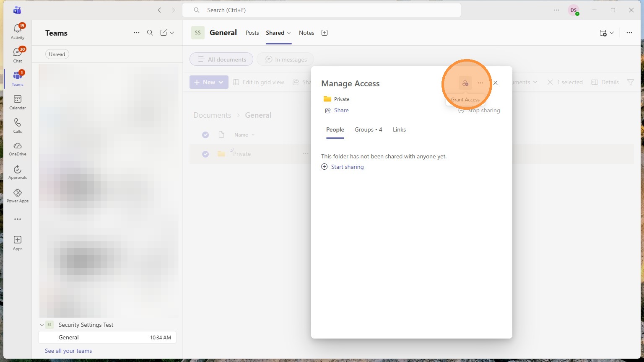This screenshot has width=644, height=362.
Task: Expand the meet options dropdown arrow
Action: tap(612, 33)
